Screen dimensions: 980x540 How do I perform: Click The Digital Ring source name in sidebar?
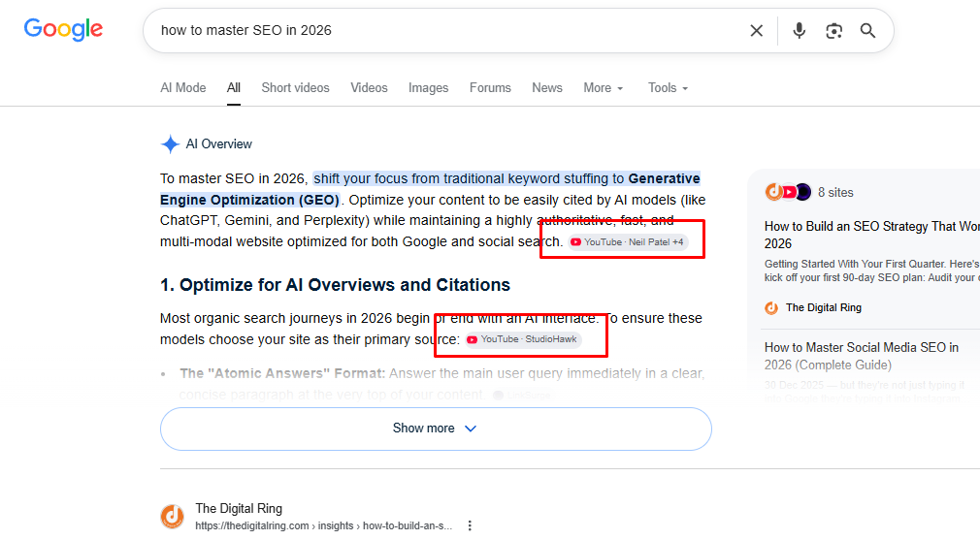pyautogui.click(x=824, y=307)
